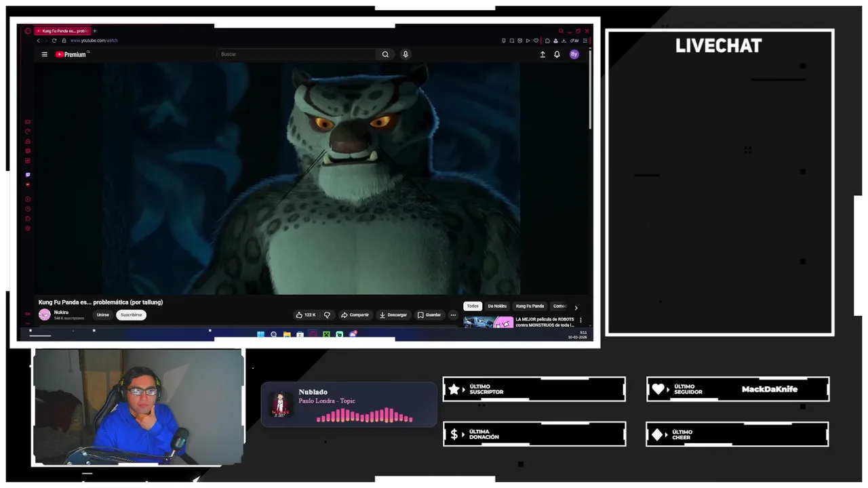Screen dimensions: 868x488
Task: Click the Tai Lung video player
Action: point(311,178)
